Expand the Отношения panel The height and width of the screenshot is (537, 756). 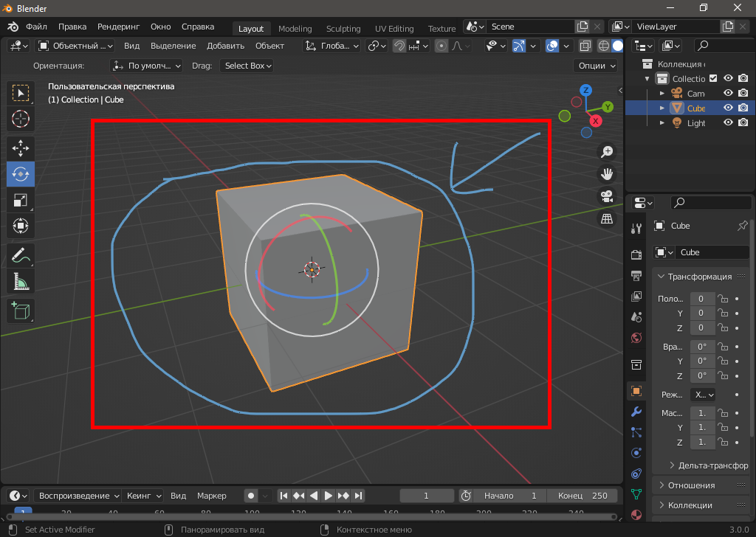point(691,485)
